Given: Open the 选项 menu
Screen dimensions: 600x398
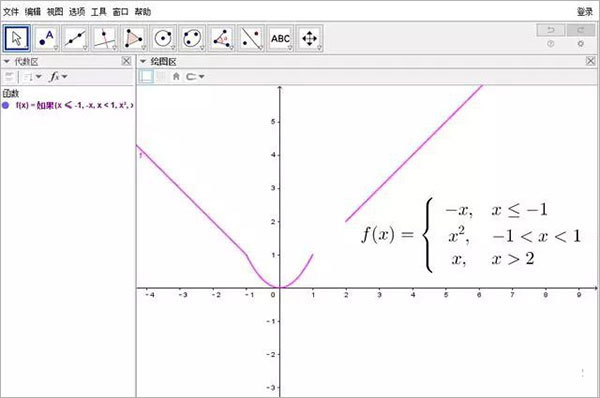Looking at the screenshot, I should click(77, 12).
